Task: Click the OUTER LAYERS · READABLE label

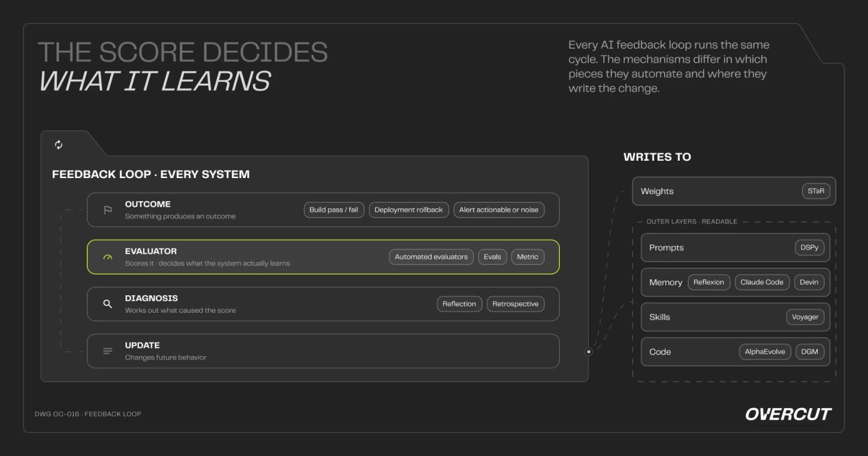Action: pos(692,221)
